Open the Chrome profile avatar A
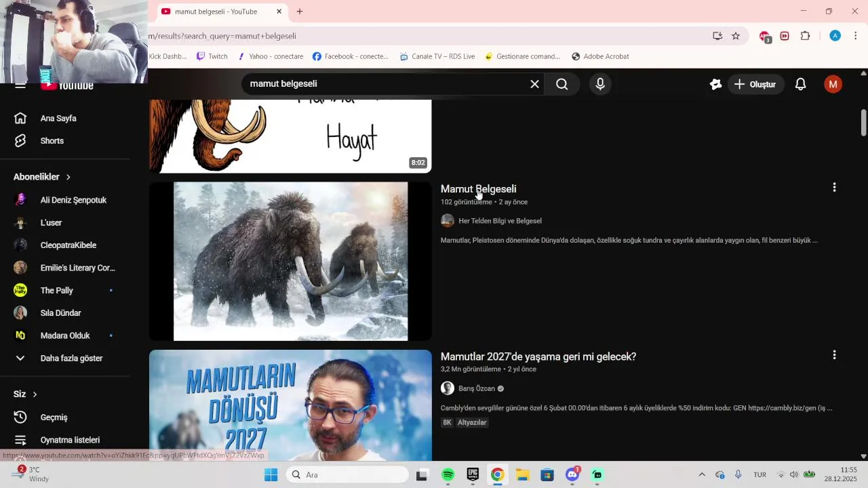This screenshot has height=488, width=868. click(x=835, y=36)
